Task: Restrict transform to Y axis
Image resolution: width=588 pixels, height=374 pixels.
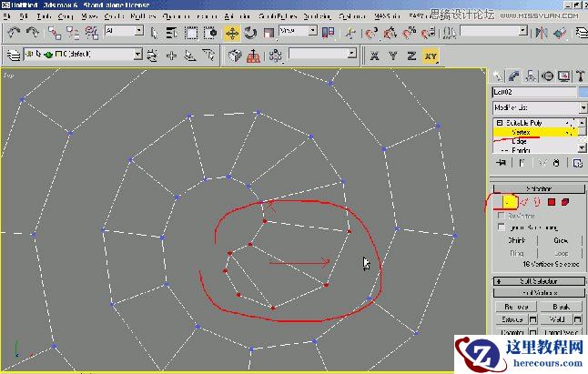Action: 392,56
